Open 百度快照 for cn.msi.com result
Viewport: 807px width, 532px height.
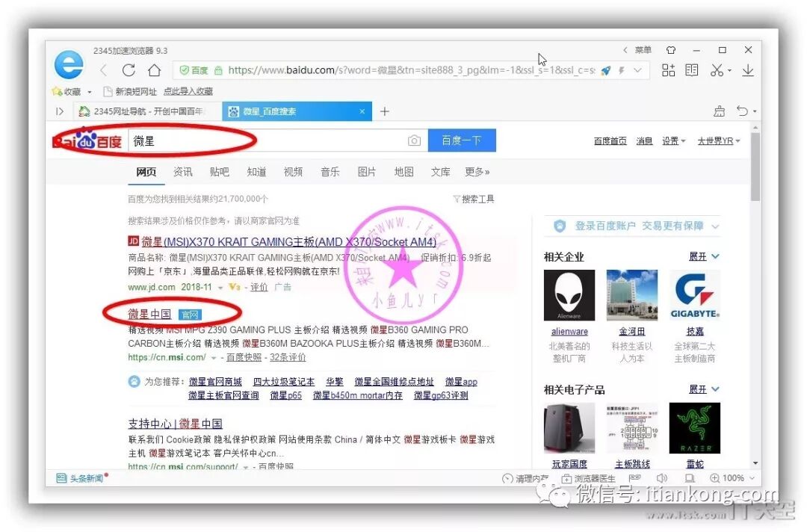[x=244, y=357]
